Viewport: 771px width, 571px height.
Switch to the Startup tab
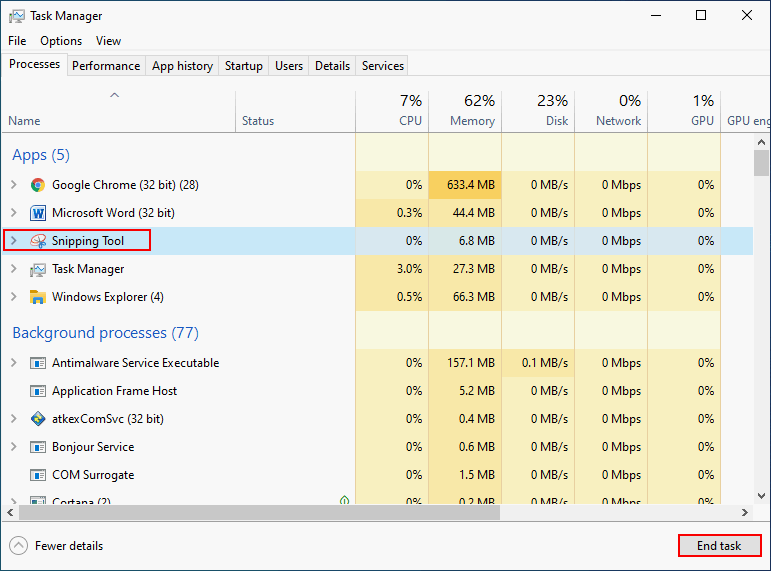click(x=244, y=66)
